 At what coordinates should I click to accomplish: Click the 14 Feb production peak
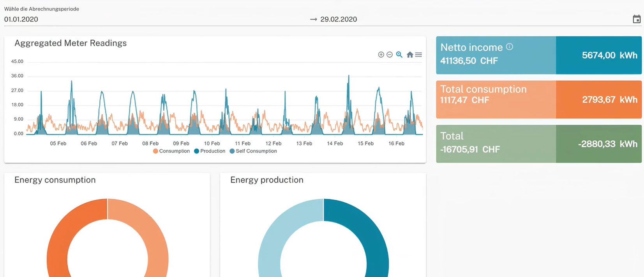point(349,76)
